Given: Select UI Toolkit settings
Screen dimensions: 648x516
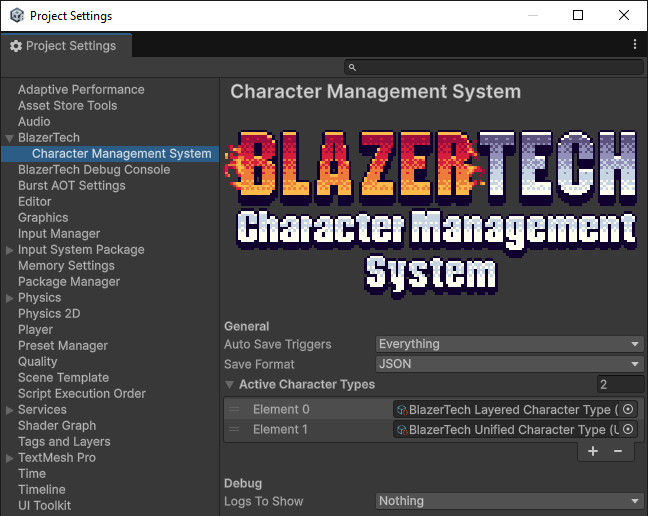Looking at the screenshot, I should point(44,506).
